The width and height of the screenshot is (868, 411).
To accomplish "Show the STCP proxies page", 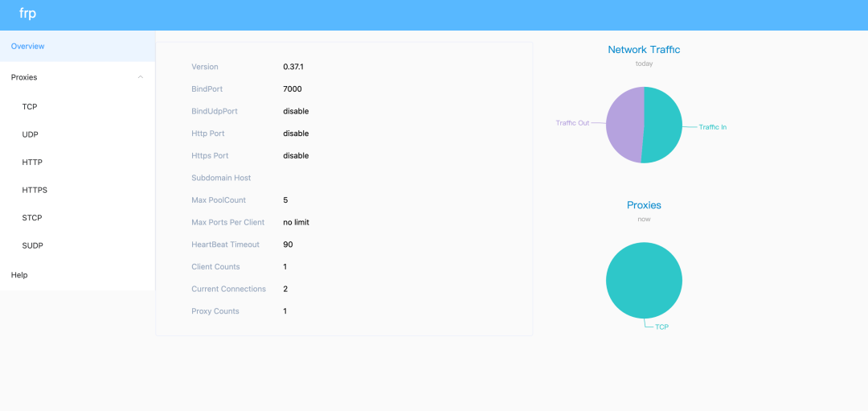I will point(32,218).
